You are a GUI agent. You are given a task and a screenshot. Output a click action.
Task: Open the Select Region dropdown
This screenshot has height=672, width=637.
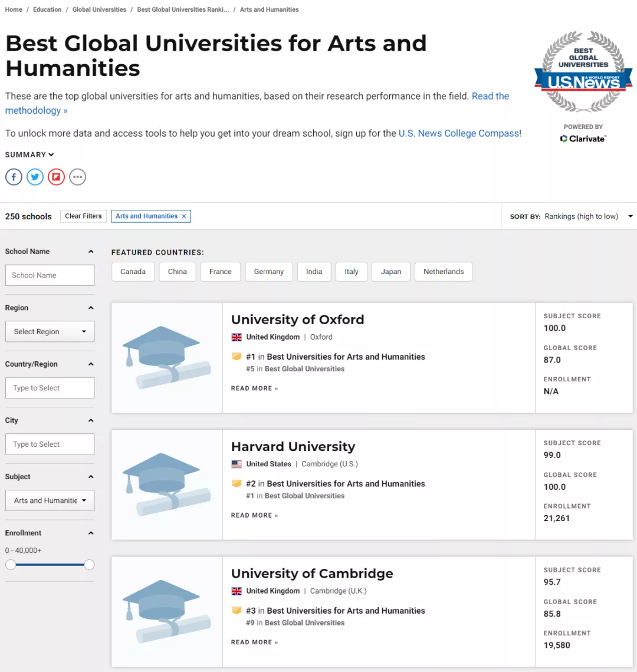coord(50,331)
